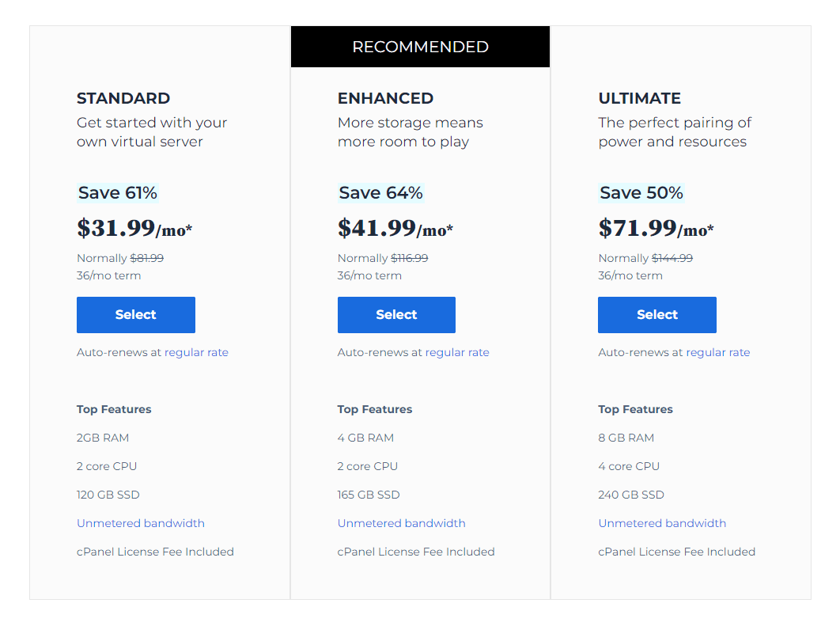This screenshot has width=840, height=626.
Task: Click the $31.99/mo price on STANDARD
Action: tap(134, 228)
